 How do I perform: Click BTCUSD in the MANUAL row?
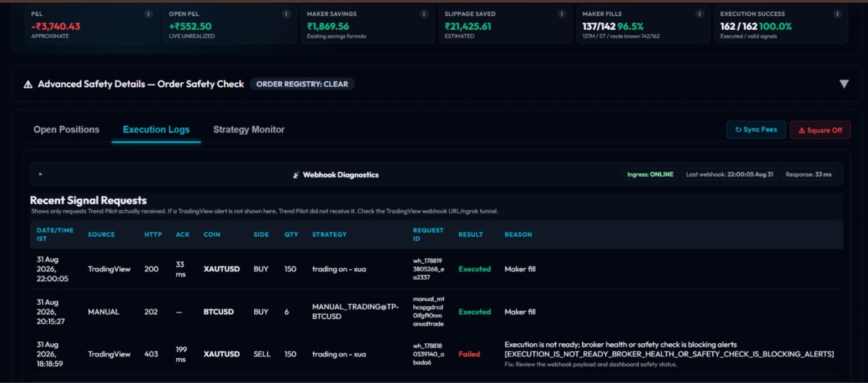click(218, 312)
